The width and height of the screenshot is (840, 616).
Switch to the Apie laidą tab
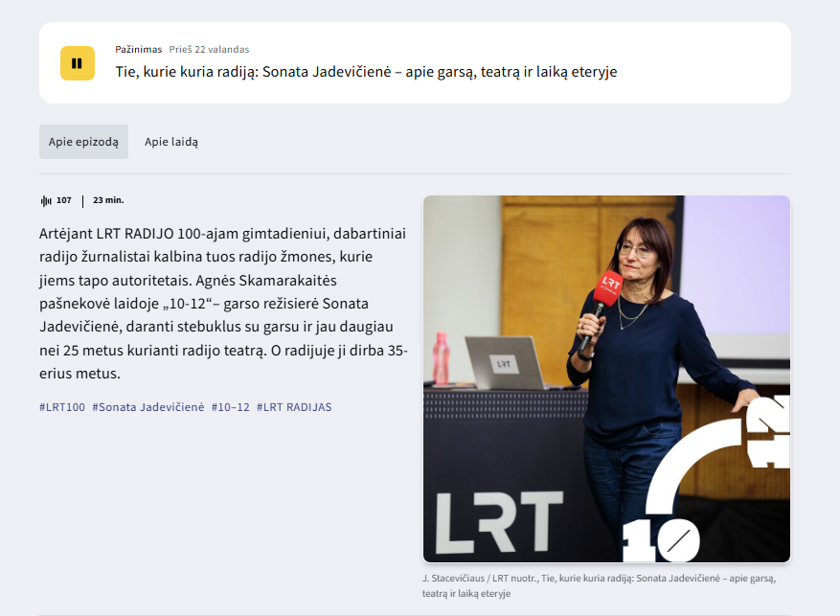(171, 142)
